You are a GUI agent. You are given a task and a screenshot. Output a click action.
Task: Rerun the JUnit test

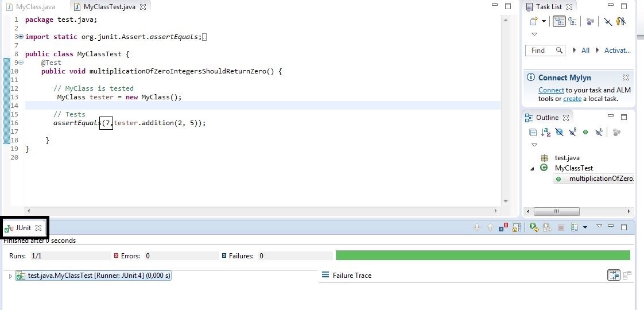point(534,227)
